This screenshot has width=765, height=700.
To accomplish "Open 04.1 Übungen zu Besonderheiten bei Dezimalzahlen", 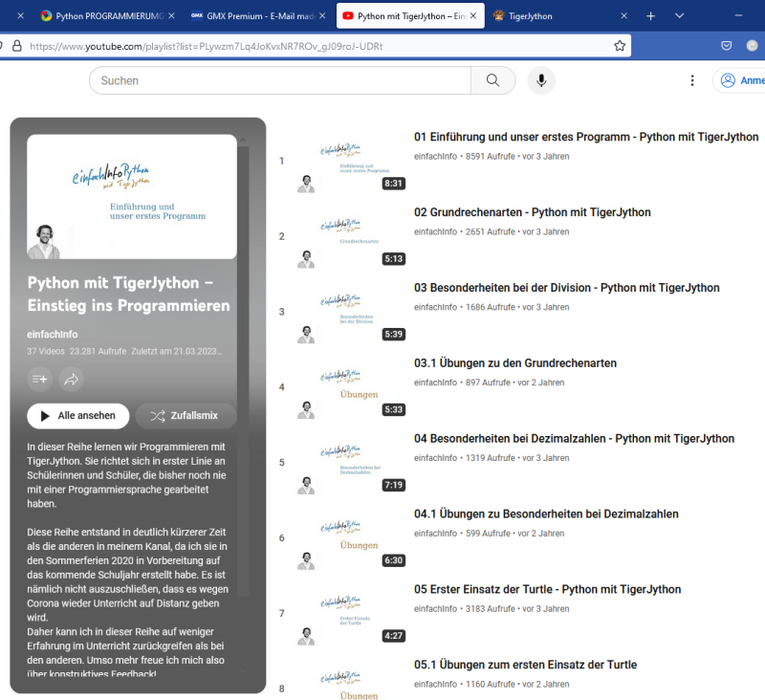I will pyautogui.click(x=546, y=514).
